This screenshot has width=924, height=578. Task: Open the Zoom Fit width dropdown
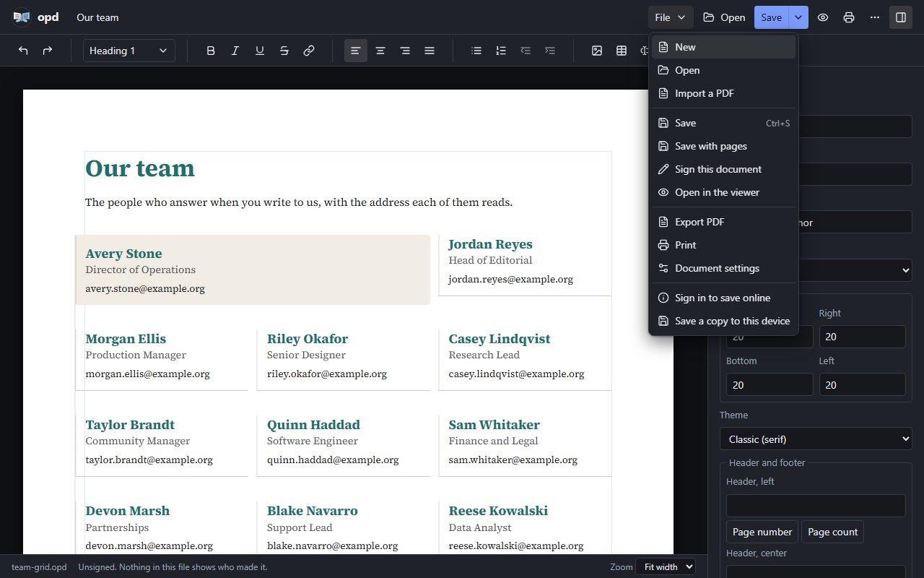pos(666,567)
